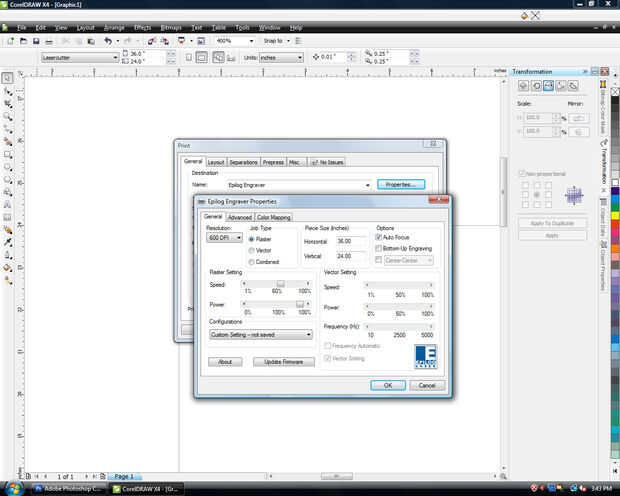Select the Text tool in the toolbox
620x496 pixels.
point(8,205)
